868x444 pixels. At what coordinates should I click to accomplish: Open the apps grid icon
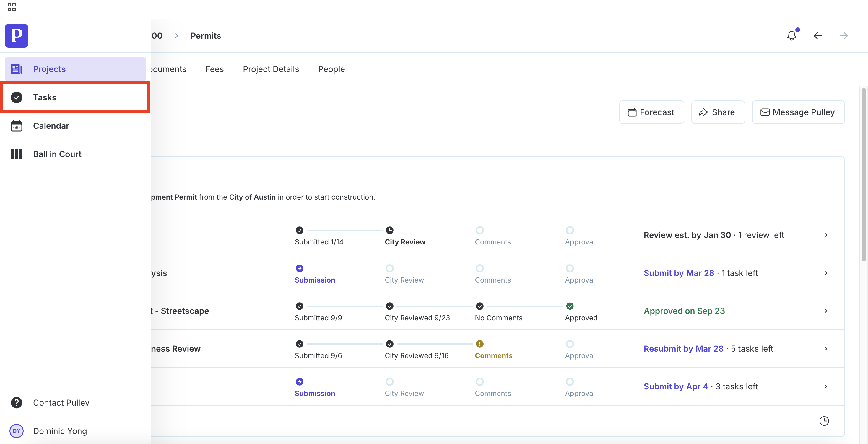tap(12, 7)
